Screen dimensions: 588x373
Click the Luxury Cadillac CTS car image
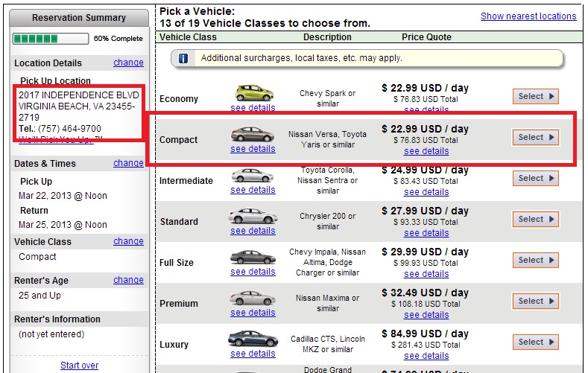coord(253,339)
